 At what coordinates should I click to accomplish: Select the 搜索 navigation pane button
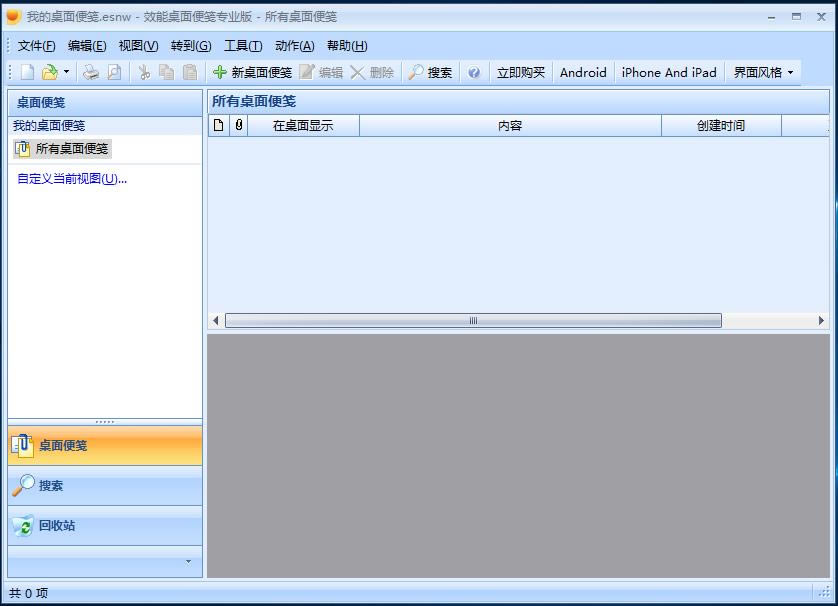pyautogui.click(x=105, y=485)
